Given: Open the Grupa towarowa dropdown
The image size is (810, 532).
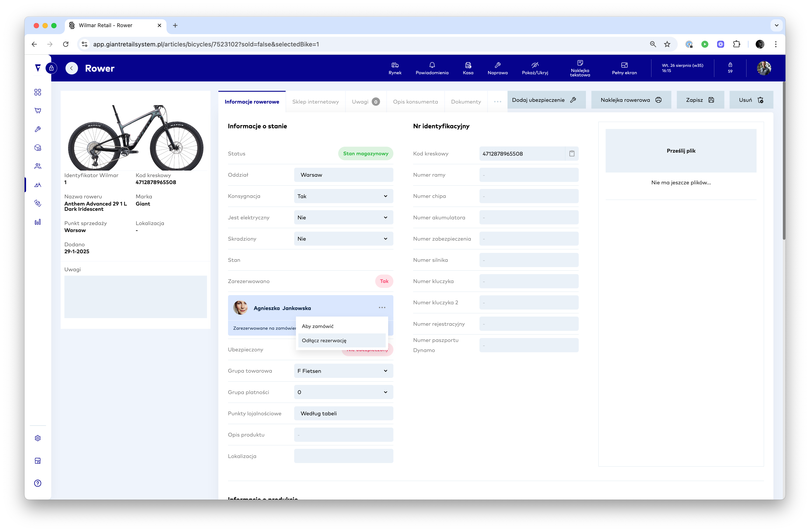Looking at the screenshot, I should pos(343,371).
